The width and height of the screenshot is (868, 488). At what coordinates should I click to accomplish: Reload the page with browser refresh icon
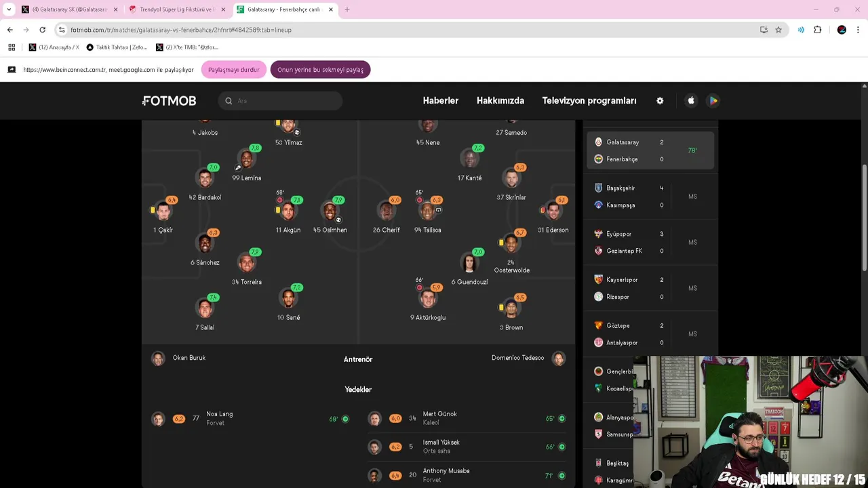pyautogui.click(x=42, y=30)
